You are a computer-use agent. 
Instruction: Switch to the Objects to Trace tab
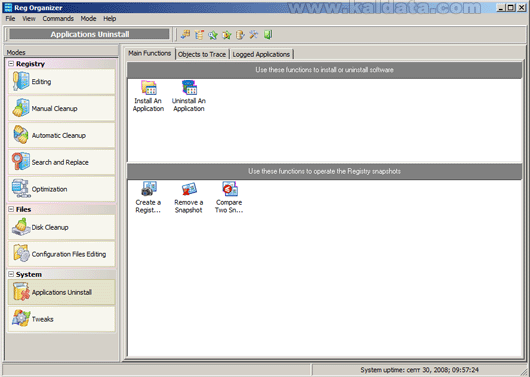pyautogui.click(x=202, y=54)
